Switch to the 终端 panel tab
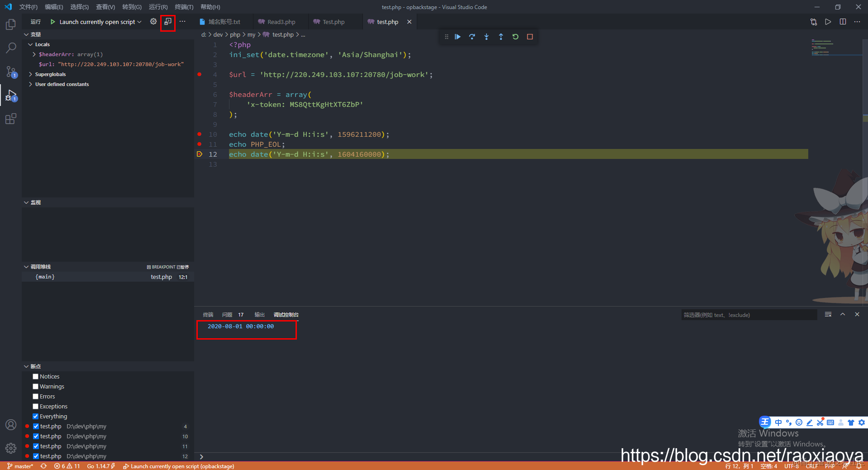Screen dimensions: 868x470 208,315
